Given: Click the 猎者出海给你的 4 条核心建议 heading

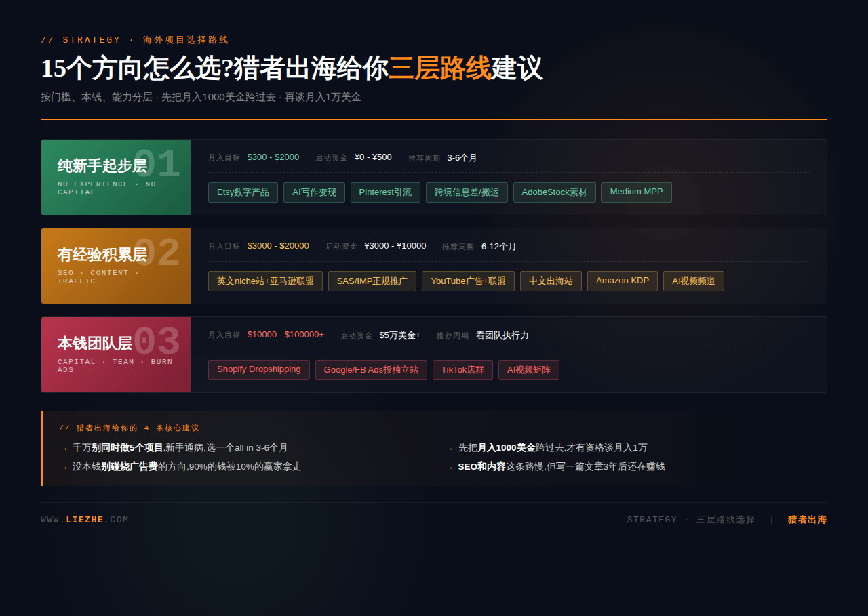Looking at the screenshot, I should point(130,428).
